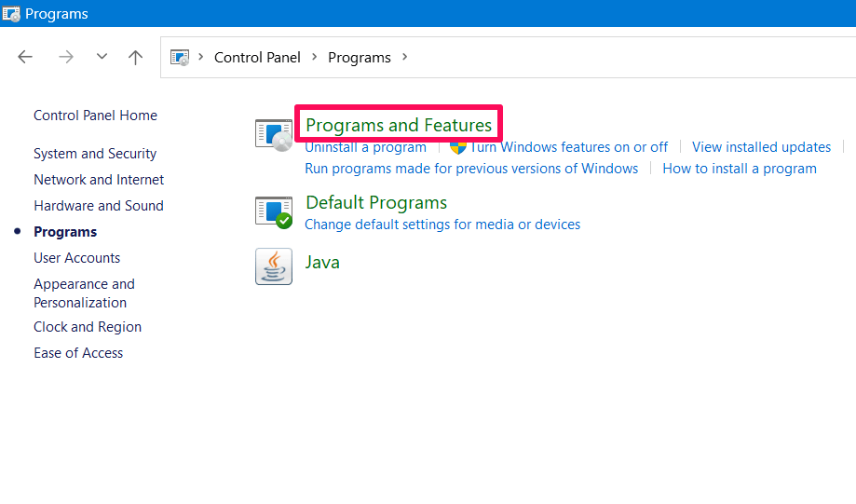Go back with the left arrow
This screenshot has height=504, width=856.
(x=25, y=57)
